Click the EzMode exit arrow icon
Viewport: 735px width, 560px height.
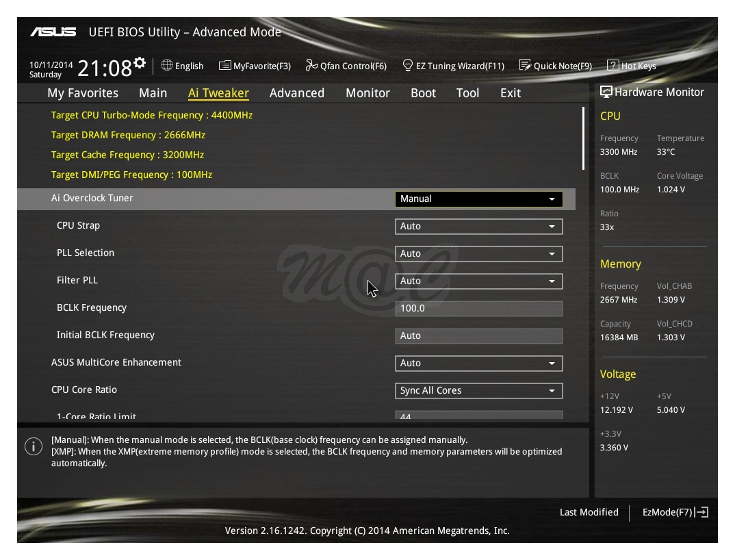(702, 512)
